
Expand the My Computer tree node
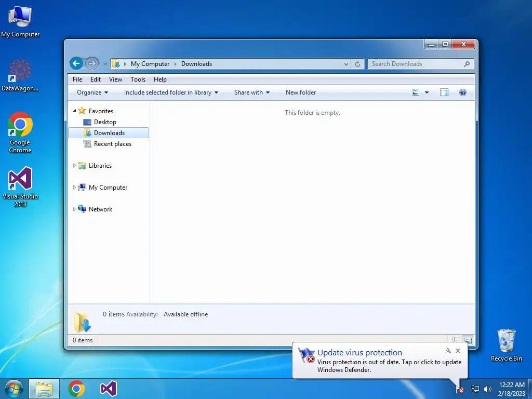coord(74,187)
